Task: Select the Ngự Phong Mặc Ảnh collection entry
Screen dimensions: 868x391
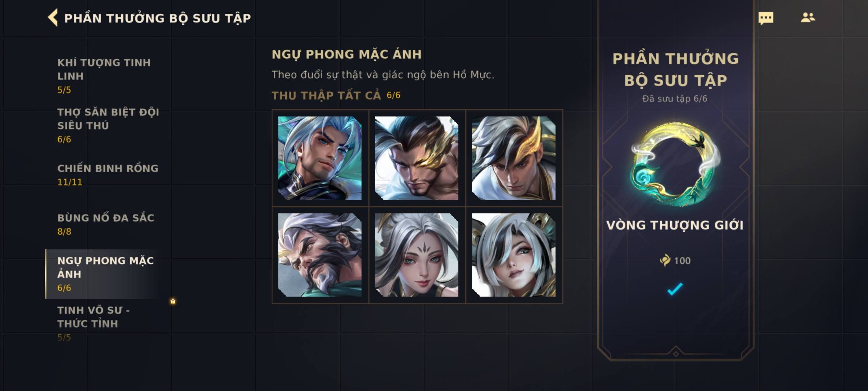Action: tap(105, 274)
